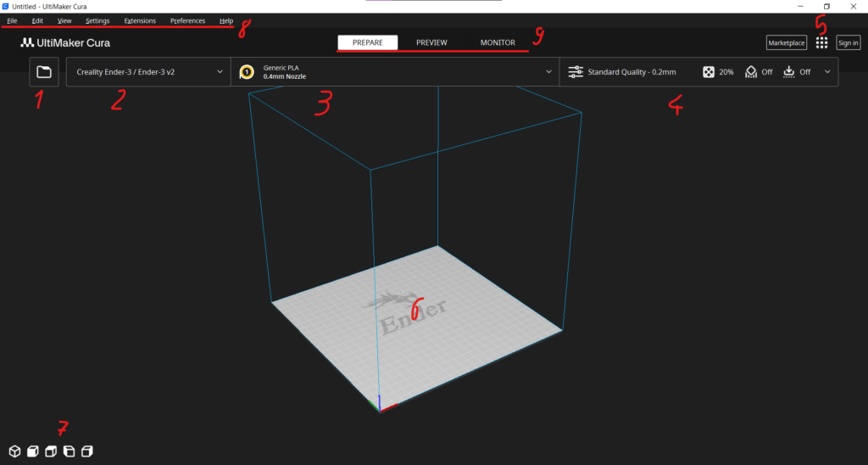Open the Edit menu
The width and height of the screenshot is (868, 465).
[37, 20]
